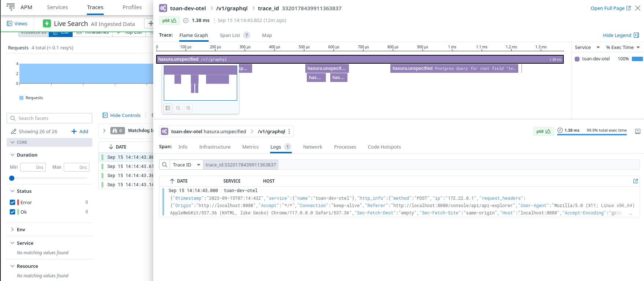The height and width of the screenshot is (281, 644).
Task: Open the span Processes tab
Action: [345, 147]
